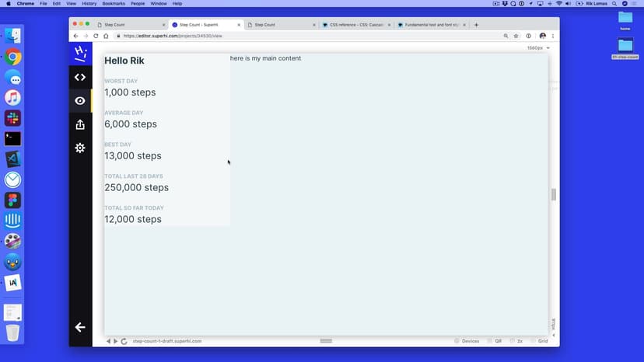Open the Chrome three-dot menu

pyautogui.click(x=553, y=36)
